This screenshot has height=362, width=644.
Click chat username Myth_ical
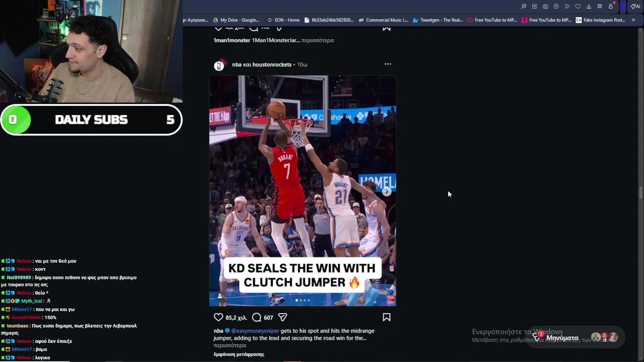click(32, 301)
